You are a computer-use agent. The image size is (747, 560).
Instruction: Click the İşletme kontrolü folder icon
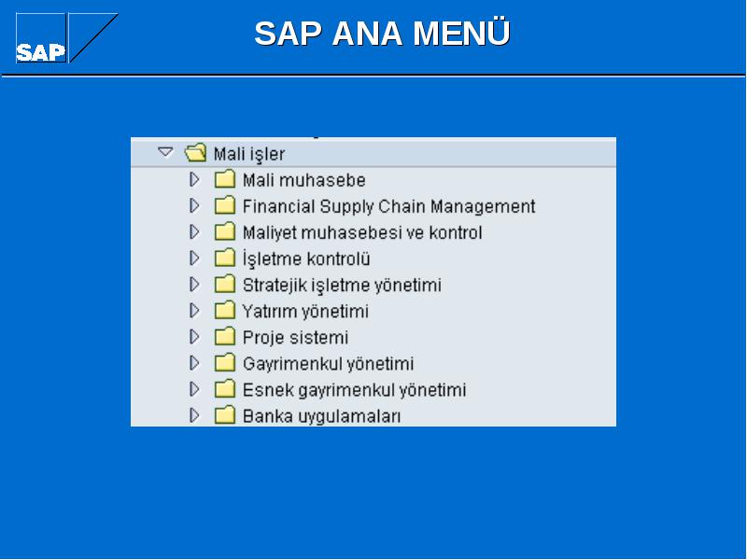(225, 258)
